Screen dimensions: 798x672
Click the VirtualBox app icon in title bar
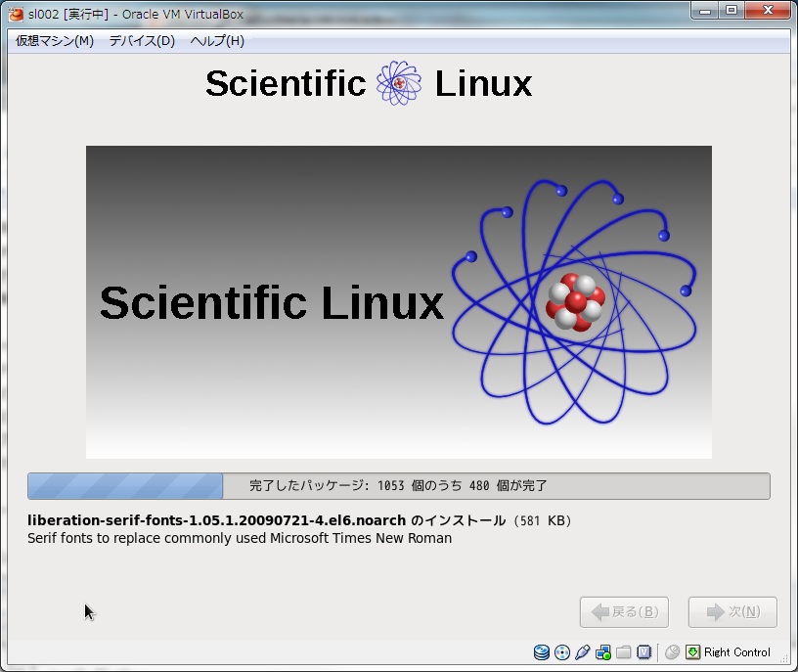tap(16, 15)
